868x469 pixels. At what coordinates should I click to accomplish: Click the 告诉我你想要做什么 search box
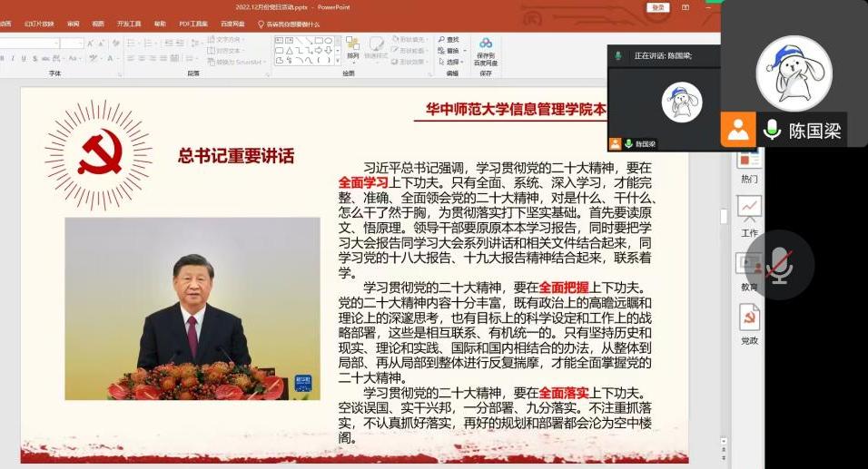tap(292, 24)
